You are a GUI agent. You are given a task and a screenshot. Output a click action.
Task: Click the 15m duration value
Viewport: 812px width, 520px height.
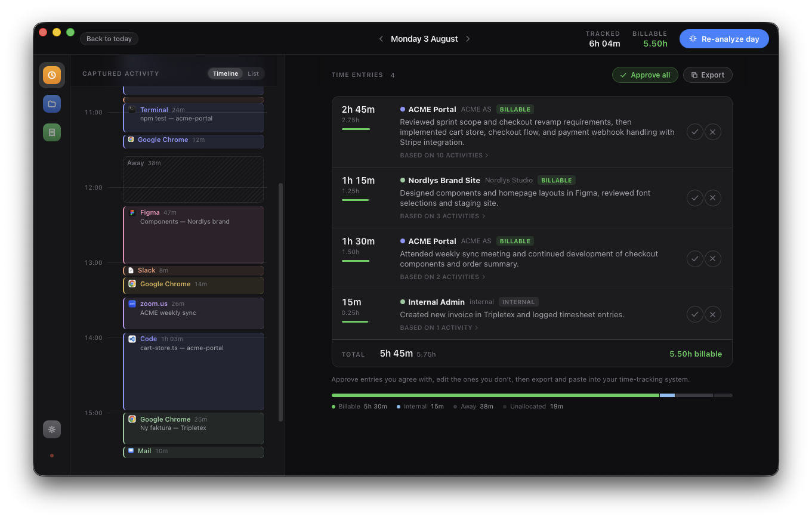coord(351,302)
